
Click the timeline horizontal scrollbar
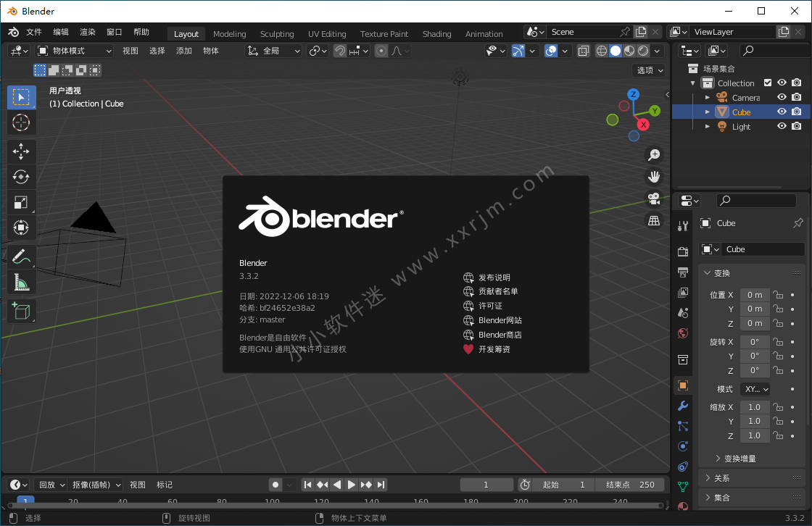336,505
